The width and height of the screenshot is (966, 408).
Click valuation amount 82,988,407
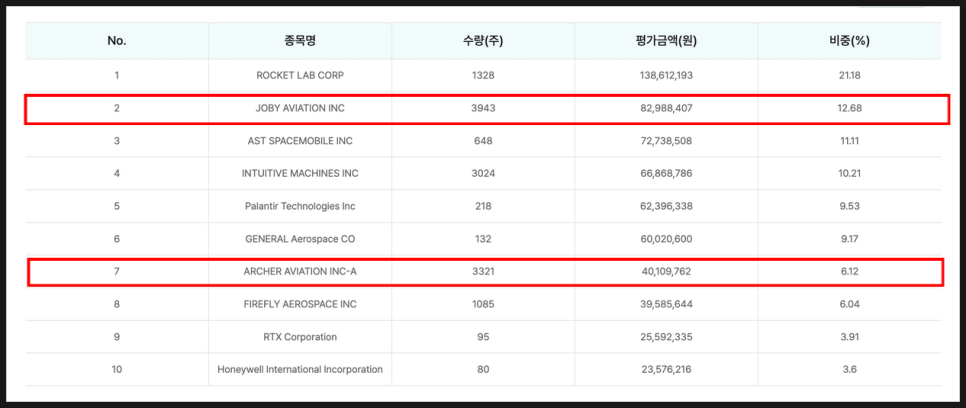click(667, 108)
